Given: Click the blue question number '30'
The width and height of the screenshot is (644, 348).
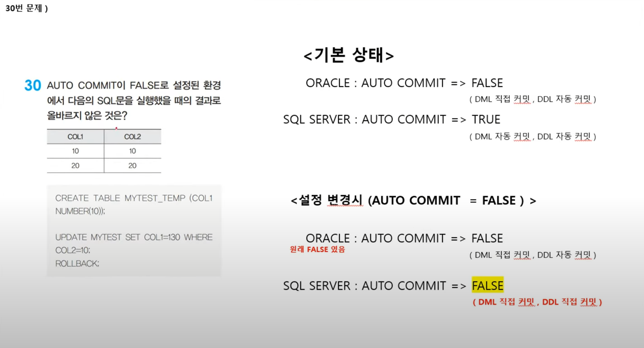Looking at the screenshot, I should point(33,85).
